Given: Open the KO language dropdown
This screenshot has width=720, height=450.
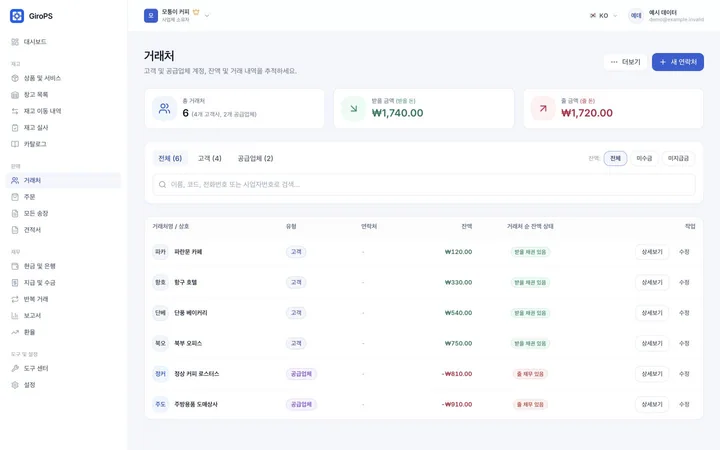Looking at the screenshot, I should [603, 16].
